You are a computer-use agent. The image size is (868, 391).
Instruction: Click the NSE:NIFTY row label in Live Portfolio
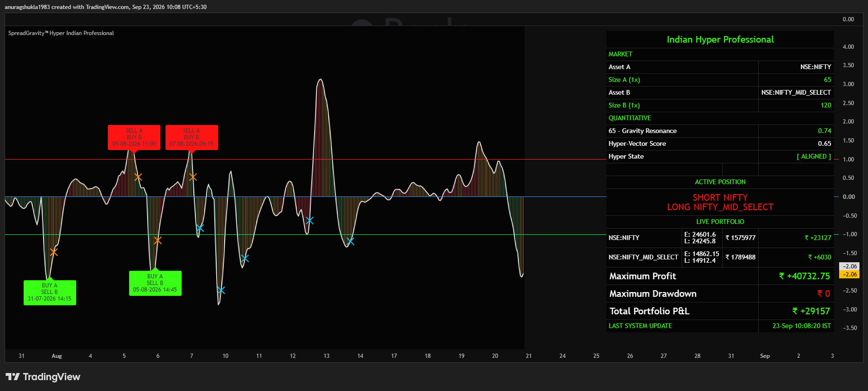[x=624, y=238]
